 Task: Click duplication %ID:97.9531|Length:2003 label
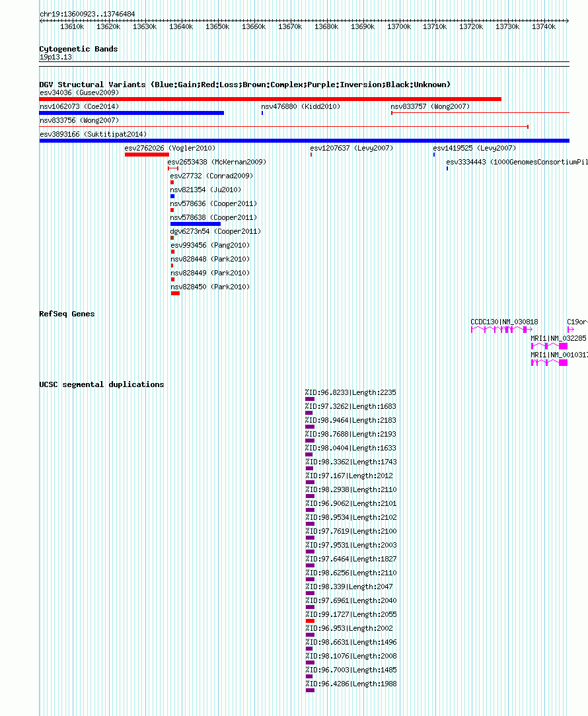tap(351, 545)
